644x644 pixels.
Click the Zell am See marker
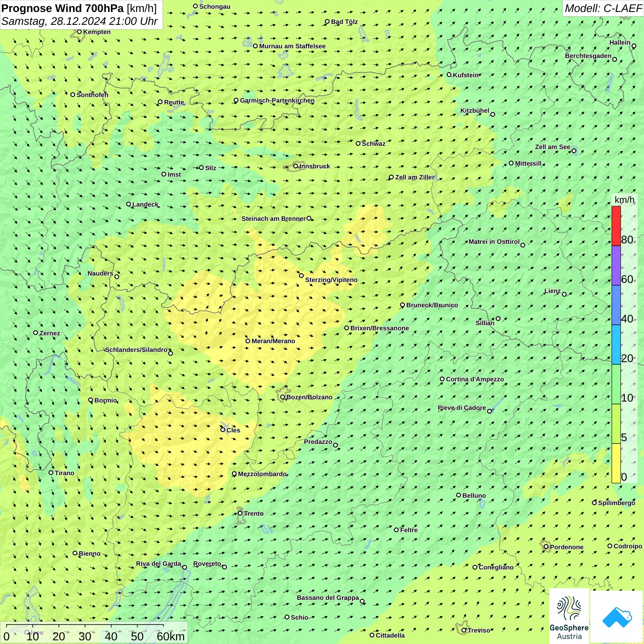[574, 150]
